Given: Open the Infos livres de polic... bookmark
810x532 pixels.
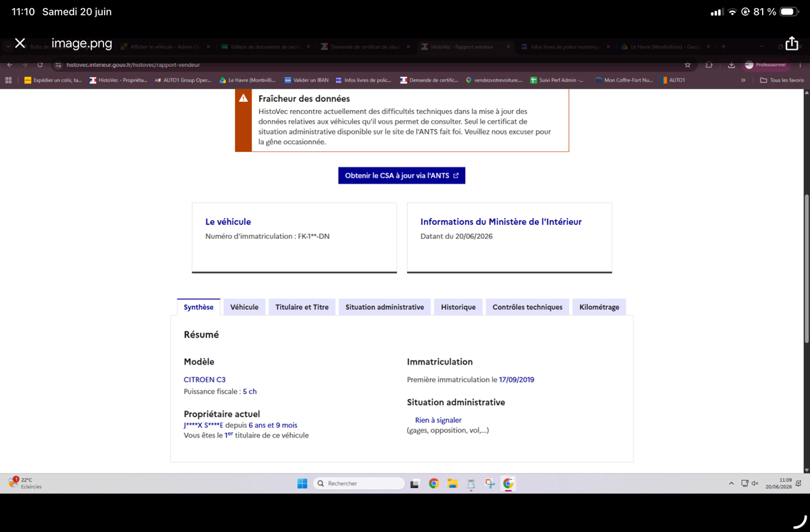Looking at the screenshot, I should click(364, 80).
